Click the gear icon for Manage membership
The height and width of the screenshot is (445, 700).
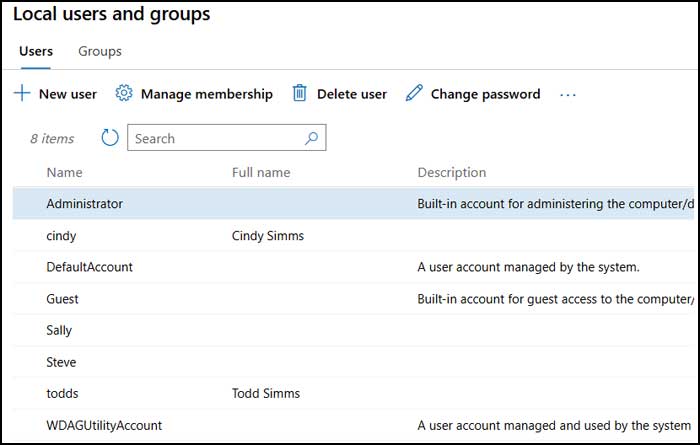(124, 93)
